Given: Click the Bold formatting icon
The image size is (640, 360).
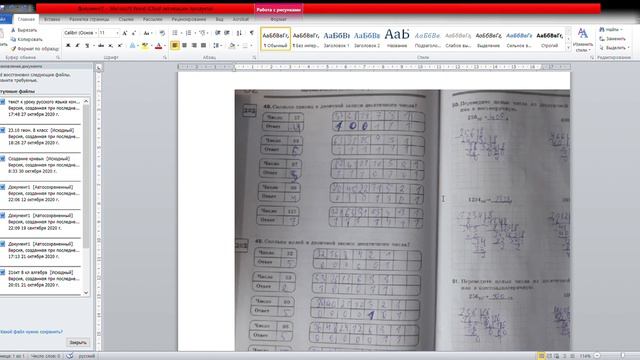Looking at the screenshot, I should point(68,46).
